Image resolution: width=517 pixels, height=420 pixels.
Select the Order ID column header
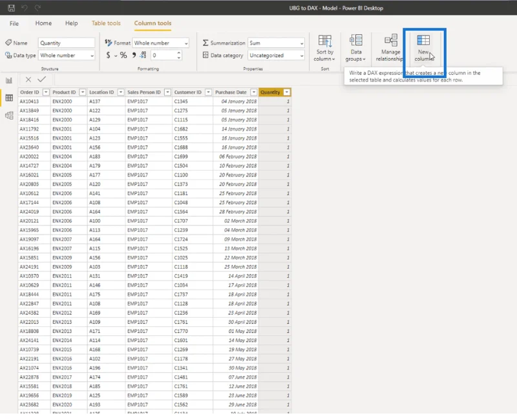[x=30, y=92]
